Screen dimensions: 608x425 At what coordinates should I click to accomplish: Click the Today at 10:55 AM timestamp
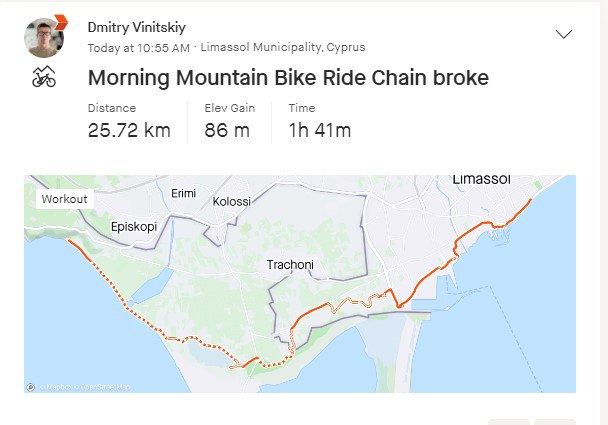139,47
